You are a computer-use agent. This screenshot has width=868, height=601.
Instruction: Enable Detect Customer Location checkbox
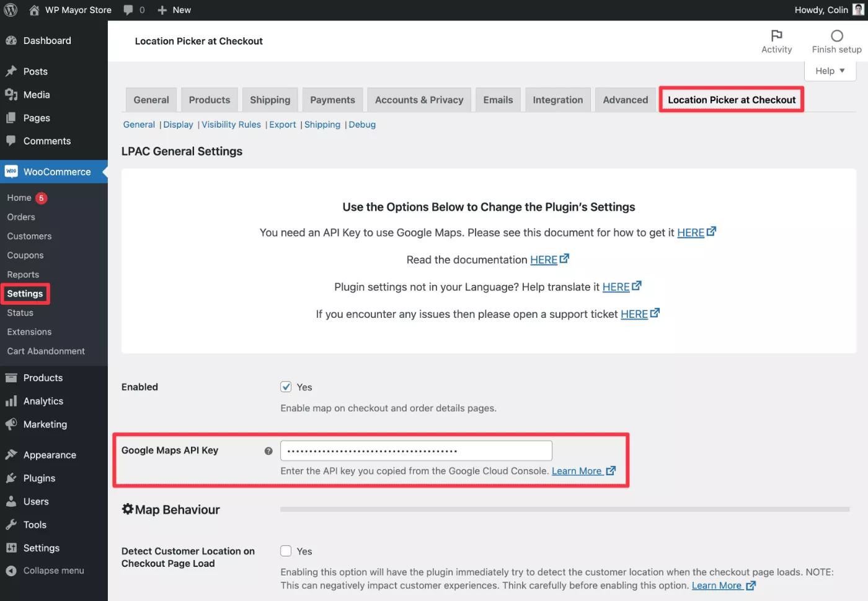click(286, 551)
